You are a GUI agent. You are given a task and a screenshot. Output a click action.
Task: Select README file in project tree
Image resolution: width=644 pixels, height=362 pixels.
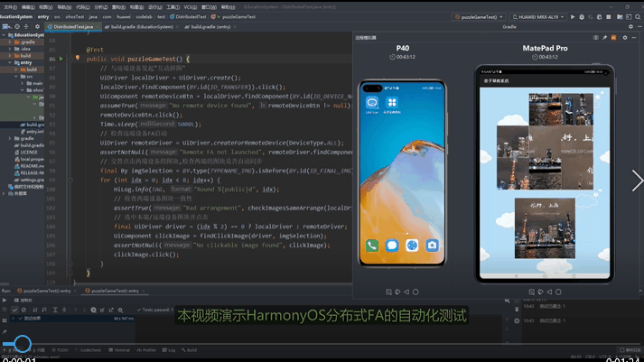[30, 166]
